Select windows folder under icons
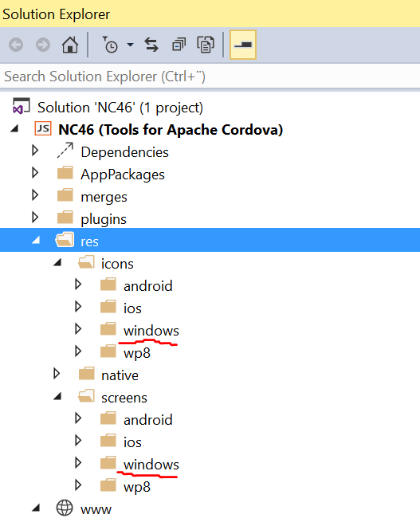 pos(151,331)
